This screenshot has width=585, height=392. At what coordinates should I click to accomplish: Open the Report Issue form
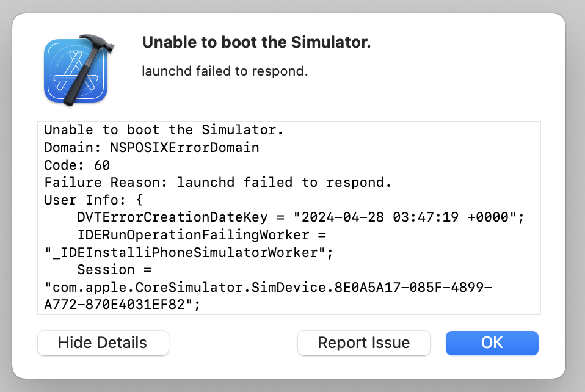coord(364,343)
